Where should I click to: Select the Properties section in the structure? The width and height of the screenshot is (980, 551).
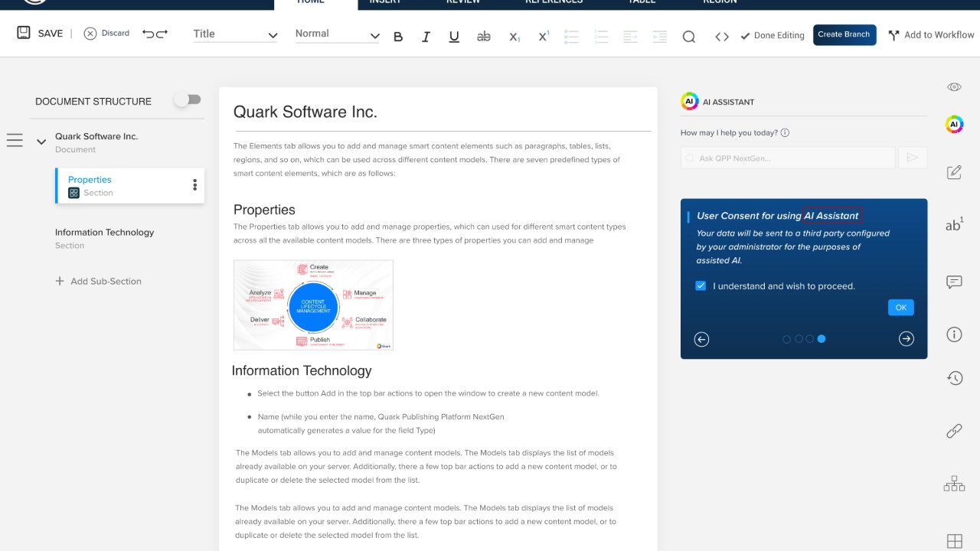[x=129, y=185]
